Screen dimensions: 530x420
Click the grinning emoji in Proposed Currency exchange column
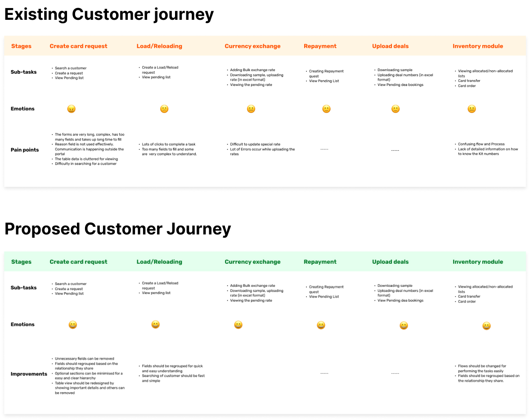[x=238, y=325]
